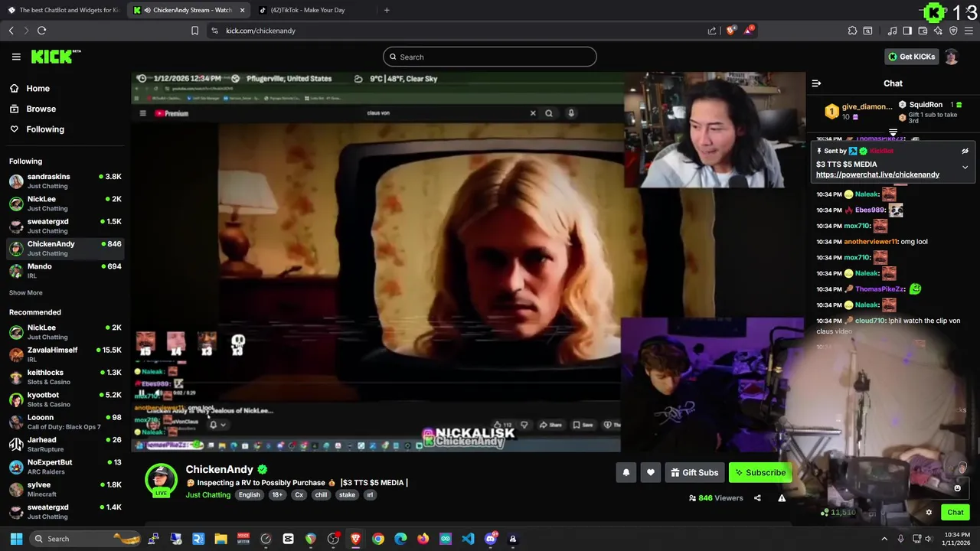Reload the current page
Image resolution: width=980 pixels, height=551 pixels.
pyautogui.click(x=41, y=31)
